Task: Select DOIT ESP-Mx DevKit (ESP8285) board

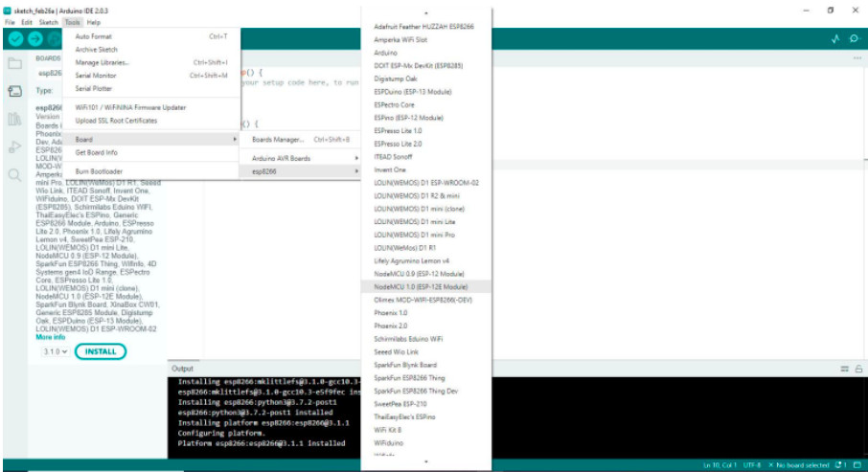Action: point(425,66)
